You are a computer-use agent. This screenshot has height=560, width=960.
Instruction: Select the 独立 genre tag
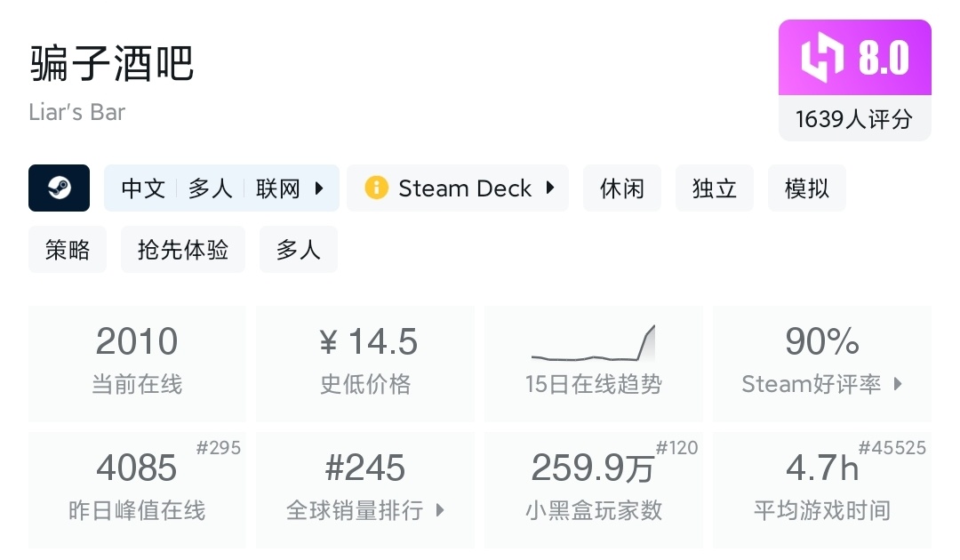(715, 188)
